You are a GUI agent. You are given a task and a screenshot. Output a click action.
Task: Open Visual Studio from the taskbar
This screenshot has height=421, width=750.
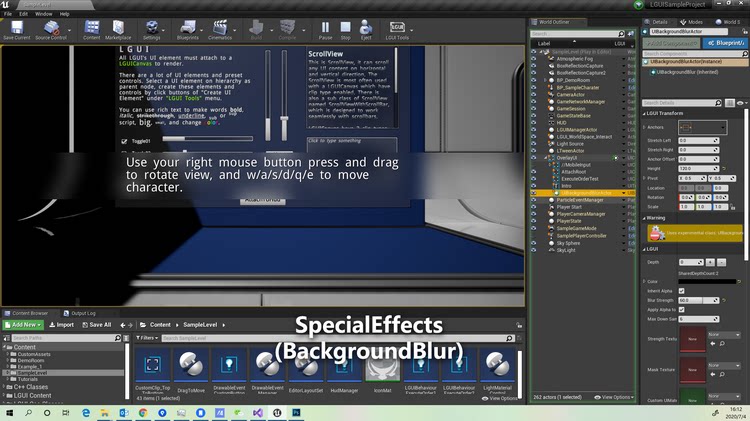tap(258, 412)
